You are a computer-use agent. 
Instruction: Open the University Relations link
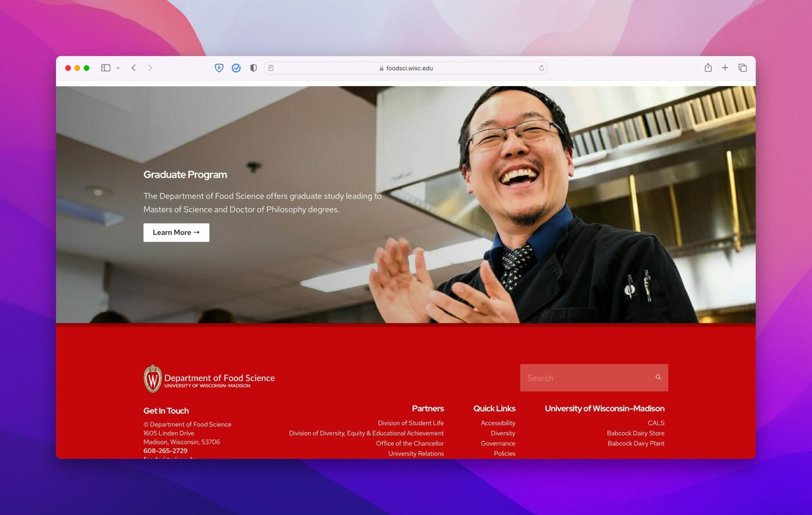[x=416, y=454]
